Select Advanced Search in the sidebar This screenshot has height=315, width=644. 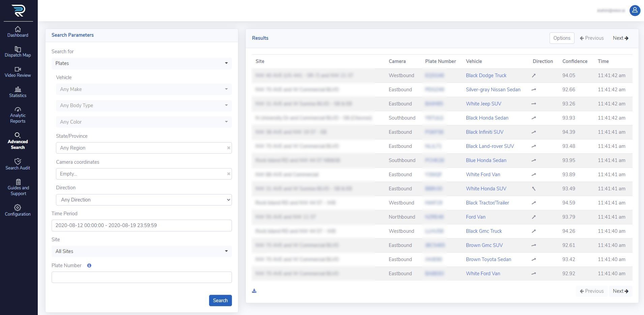click(18, 141)
